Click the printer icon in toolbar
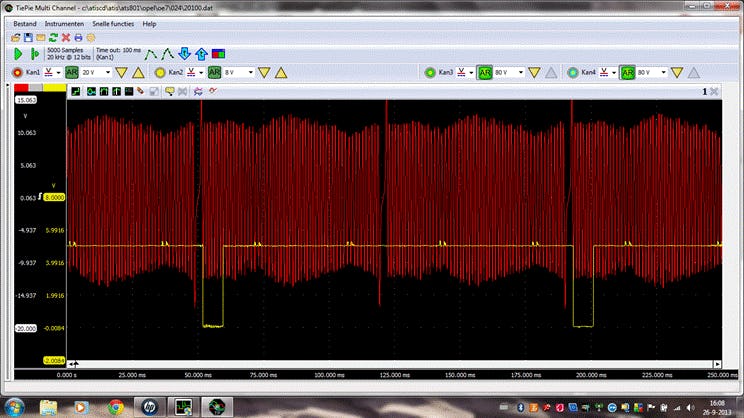 point(77,37)
